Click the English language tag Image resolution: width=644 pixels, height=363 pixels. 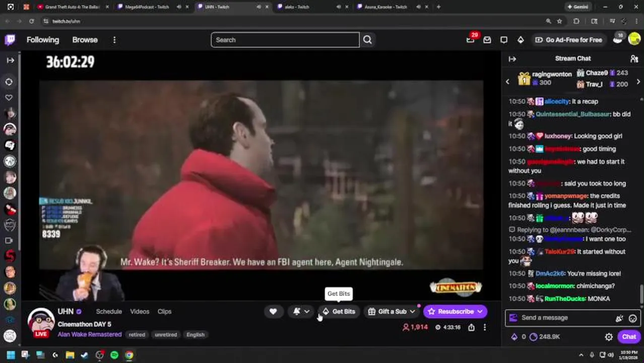196,335
